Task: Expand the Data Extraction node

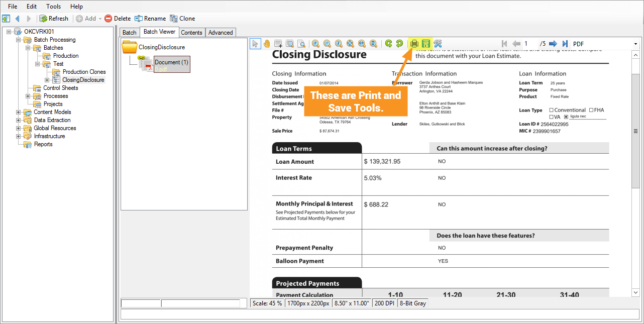Action: tap(19, 120)
